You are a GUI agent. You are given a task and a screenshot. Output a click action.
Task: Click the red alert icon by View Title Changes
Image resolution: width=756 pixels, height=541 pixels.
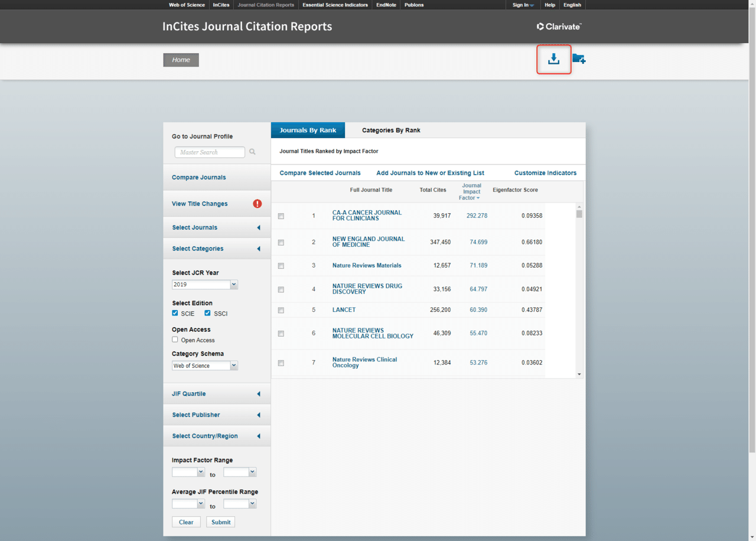pyautogui.click(x=258, y=204)
